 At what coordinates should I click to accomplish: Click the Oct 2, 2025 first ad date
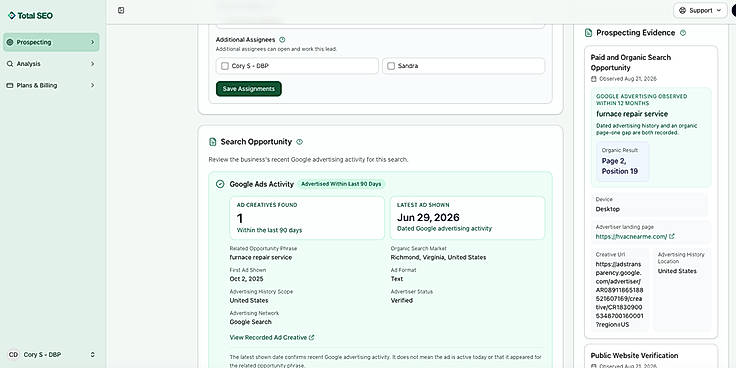point(246,279)
